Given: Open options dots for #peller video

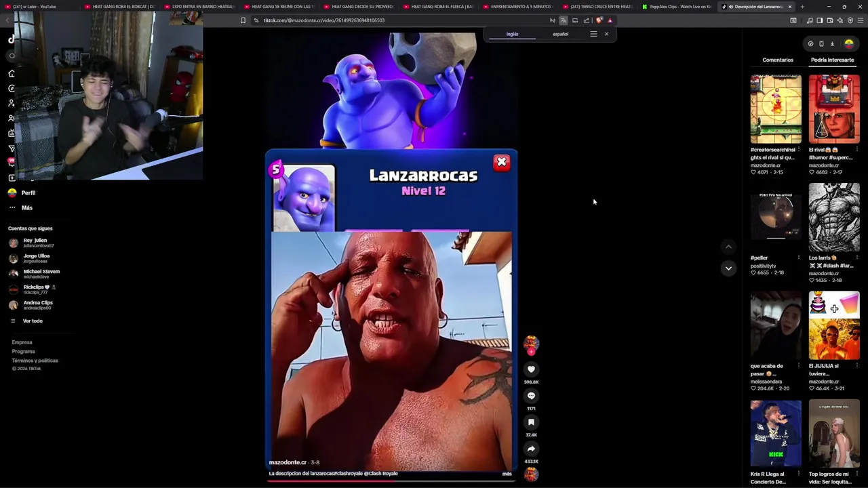Looking at the screenshot, I should pos(798,258).
